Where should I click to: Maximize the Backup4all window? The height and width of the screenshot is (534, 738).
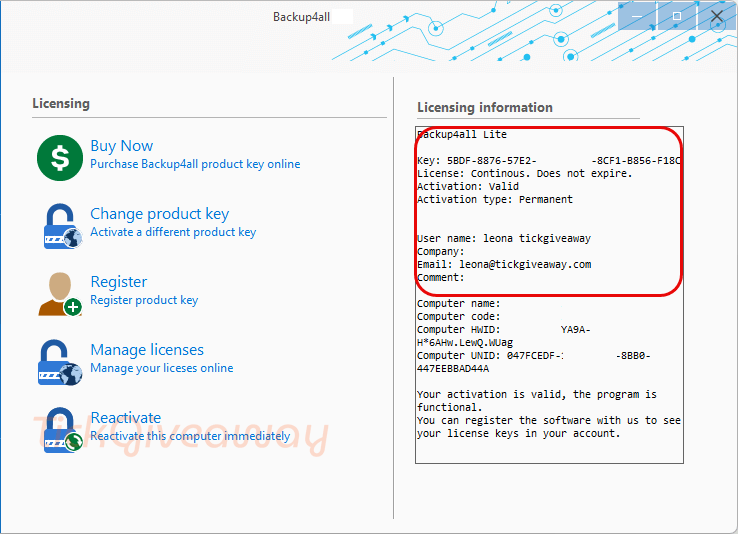point(677,16)
